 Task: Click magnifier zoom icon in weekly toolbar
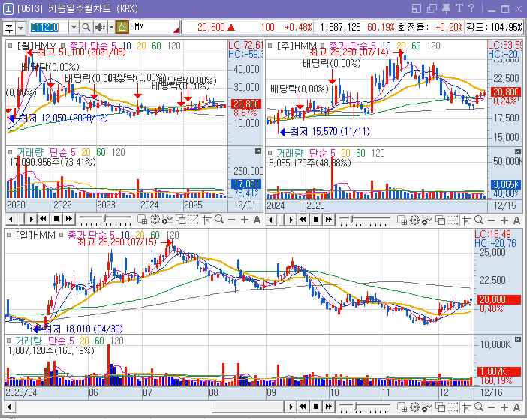(x=479, y=220)
